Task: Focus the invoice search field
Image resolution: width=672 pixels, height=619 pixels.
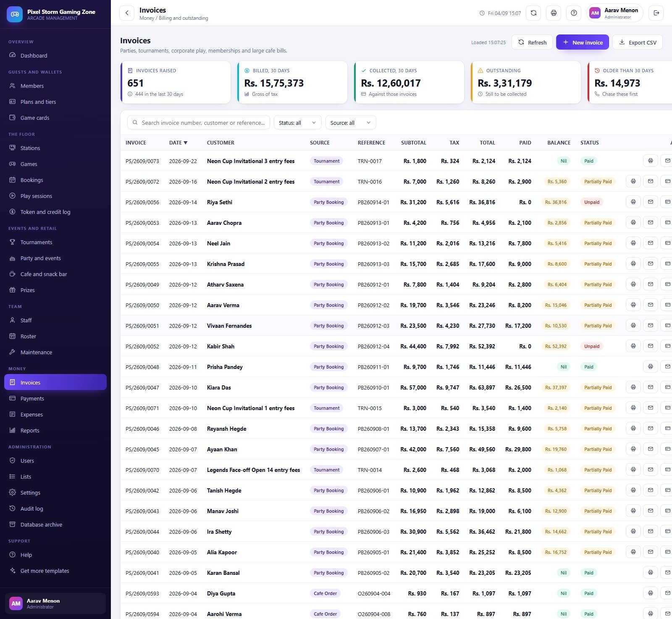Action: [198, 123]
